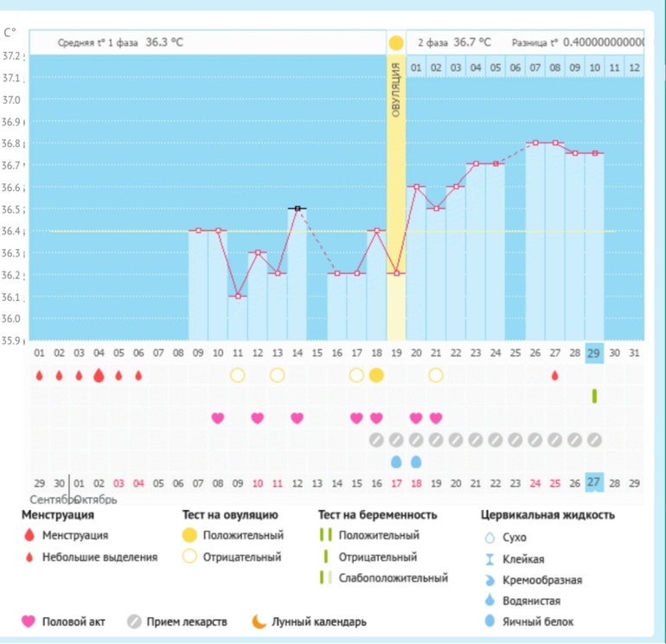666x644 pixels.
Task: Click the cervical fluid drop on cycle day 19
Action: (x=396, y=461)
